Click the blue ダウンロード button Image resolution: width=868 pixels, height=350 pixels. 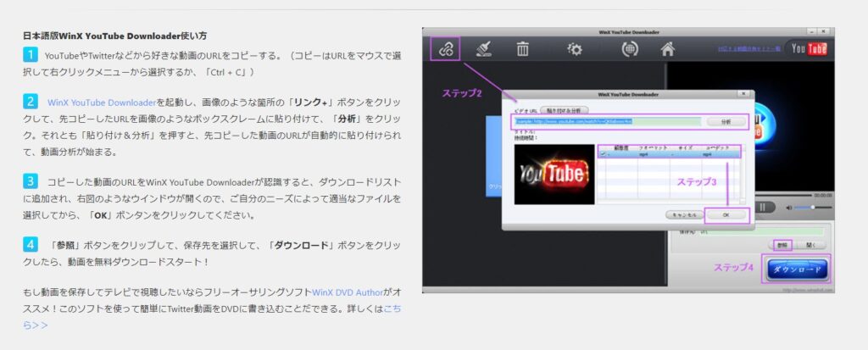pos(796,269)
